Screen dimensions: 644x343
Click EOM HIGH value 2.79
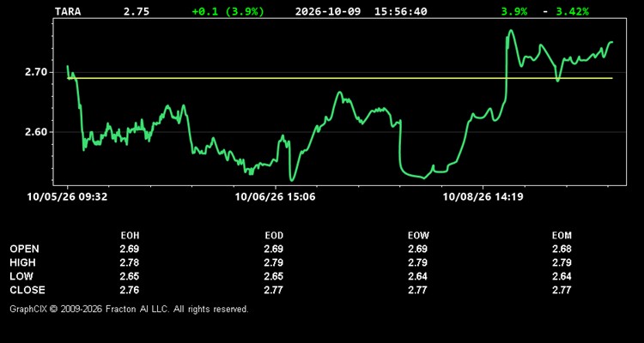coord(562,262)
